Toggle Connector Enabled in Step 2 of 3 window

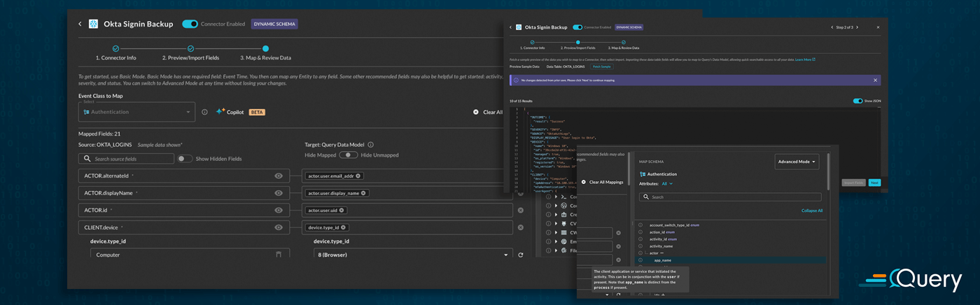pos(577,27)
